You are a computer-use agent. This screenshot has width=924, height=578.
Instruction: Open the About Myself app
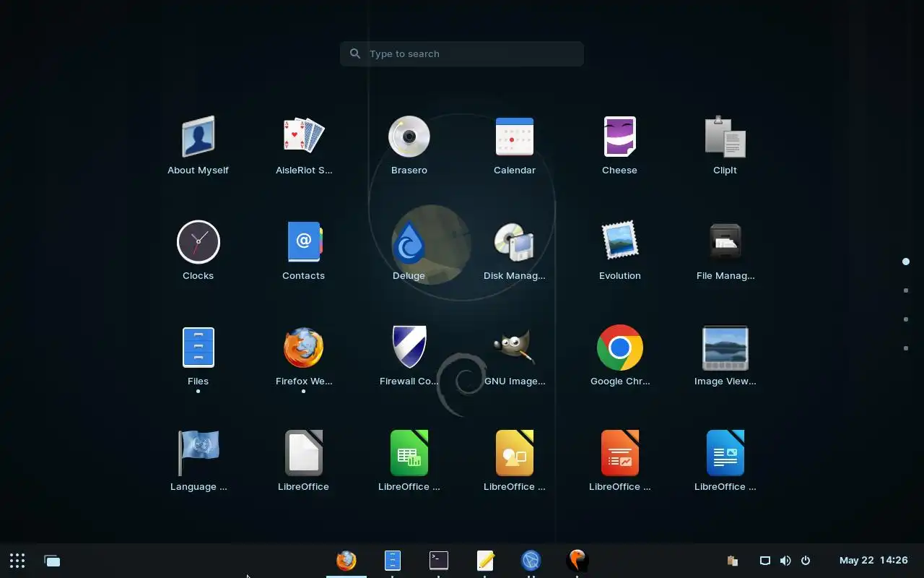point(198,145)
